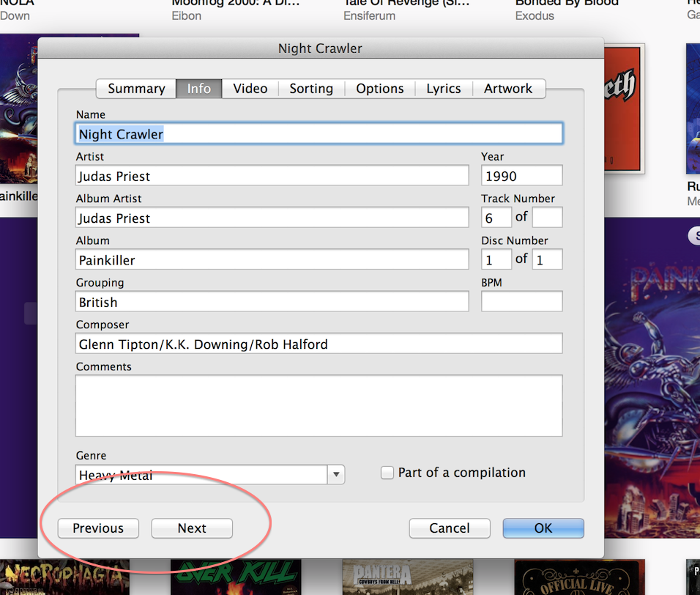The width and height of the screenshot is (700, 595).
Task: Open the Options tab
Action: coord(380,89)
